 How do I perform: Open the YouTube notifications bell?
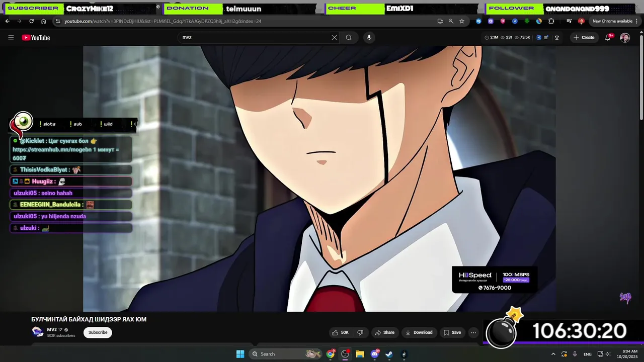[x=608, y=37]
